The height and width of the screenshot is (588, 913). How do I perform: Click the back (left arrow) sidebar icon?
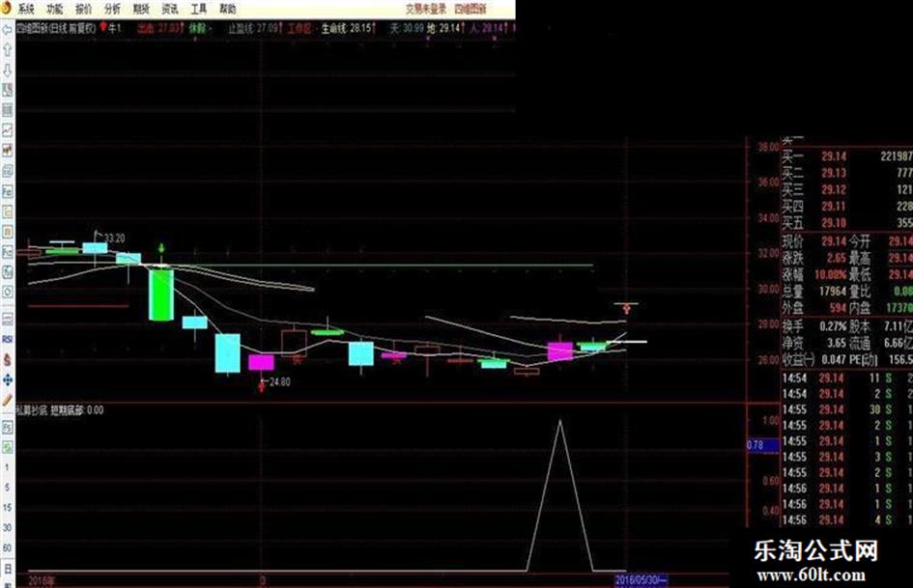pos(7,30)
